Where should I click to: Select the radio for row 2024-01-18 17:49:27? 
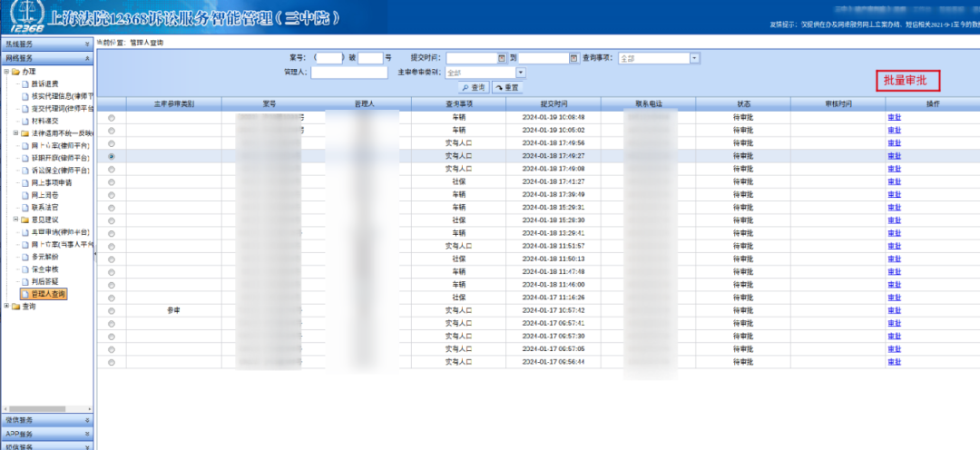[x=112, y=156]
